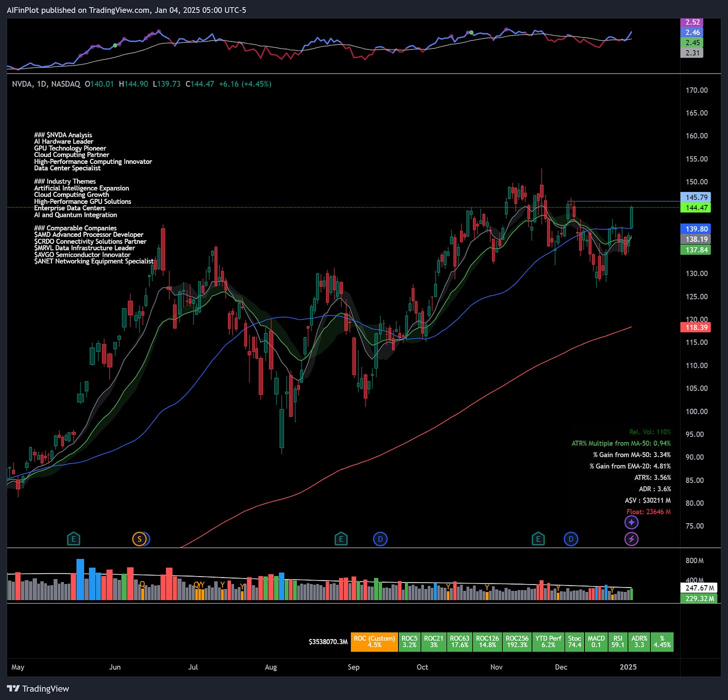Click the $AVGO Semiconductor Innovator line
The width and height of the screenshot is (728, 700).
82,255
